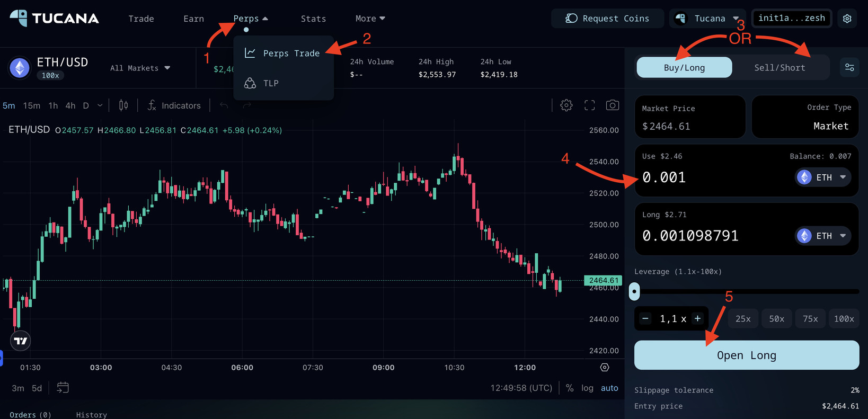The image size is (868, 419).
Task: Click the TradingView logo badge
Action: (21, 341)
